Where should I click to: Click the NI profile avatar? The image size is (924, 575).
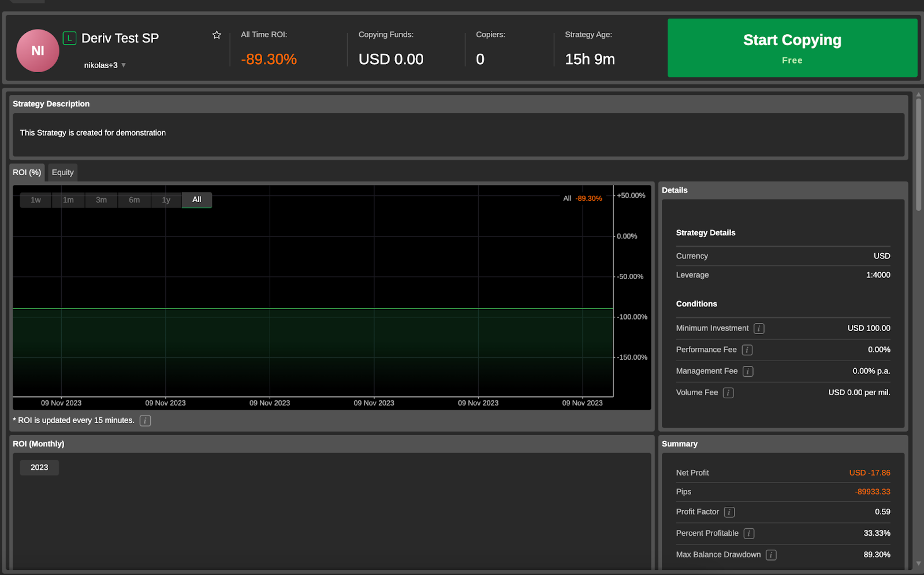pos(38,51)
